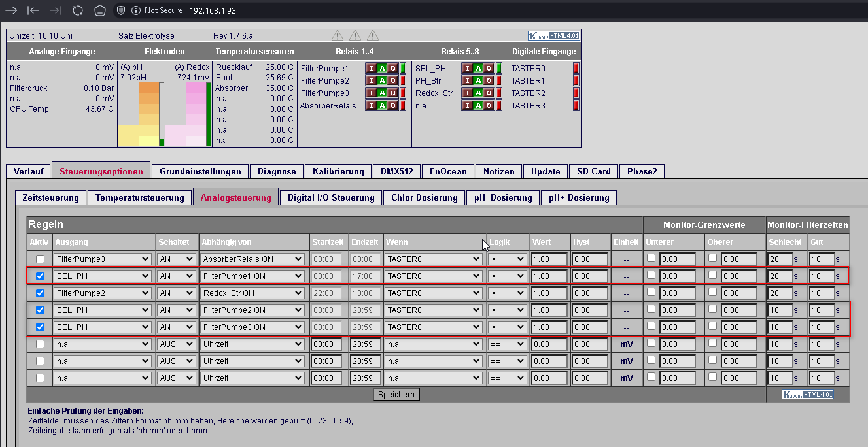Viewport: 868px width, 447px height.
Task: Set FilterPumpe1 relay to I (on)
Action: click(x=372, y=68)
